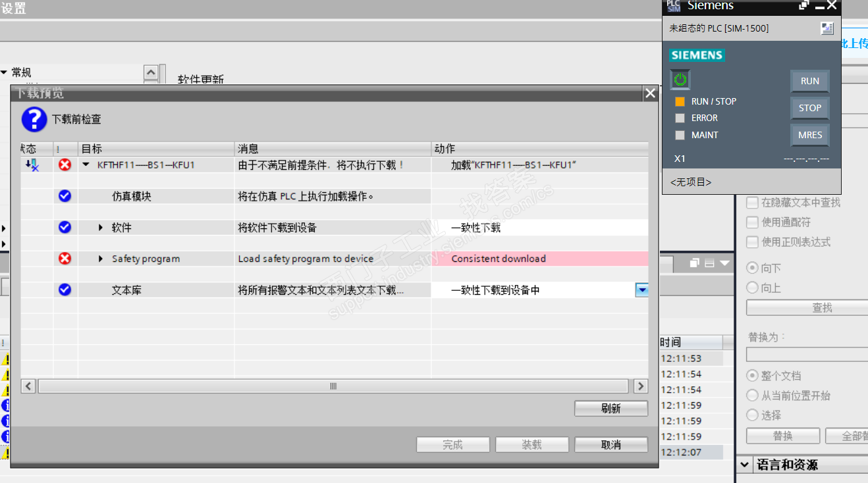Click blue check icon for 软件 row

(65, 227)
